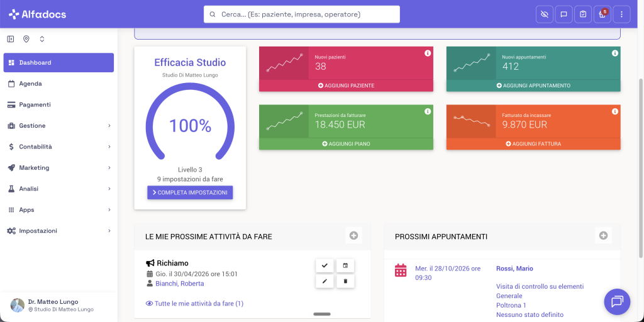Image resolution: width=644 pixels, height=322 pixels.
Task: Open the chat messages icon in header
Action: point(564,14)
